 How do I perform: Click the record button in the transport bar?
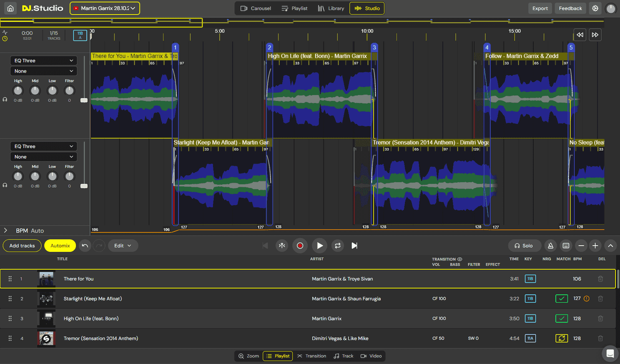click(300, 246)
